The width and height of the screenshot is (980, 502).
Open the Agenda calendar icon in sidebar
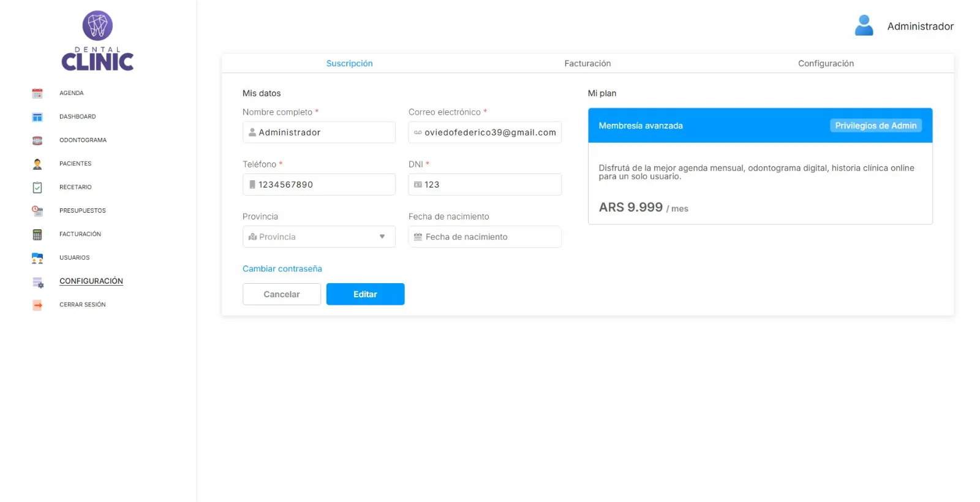(37, 93)
